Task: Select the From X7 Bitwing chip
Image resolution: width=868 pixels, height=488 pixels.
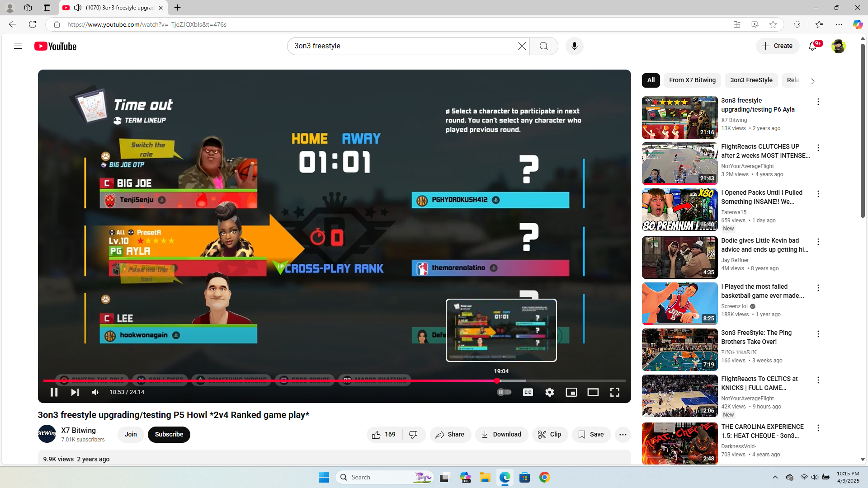Action: click(692, 80)
